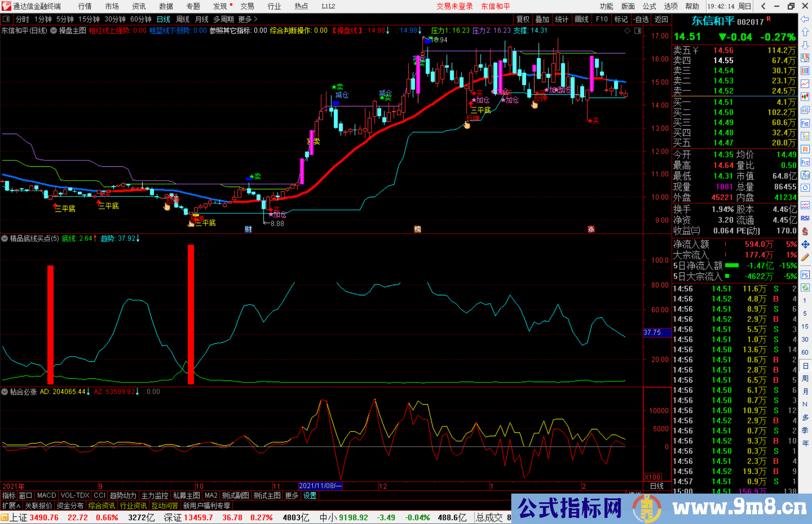Collapse the 操盘主图 panel via its arrow
Viewport: 812px width, 524px height.
point(54,31)
